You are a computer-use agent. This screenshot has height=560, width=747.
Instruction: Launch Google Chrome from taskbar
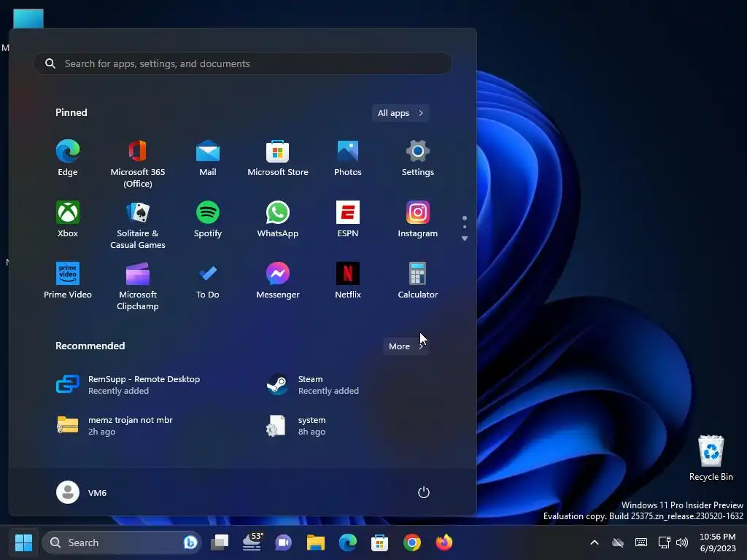point(411,542)
